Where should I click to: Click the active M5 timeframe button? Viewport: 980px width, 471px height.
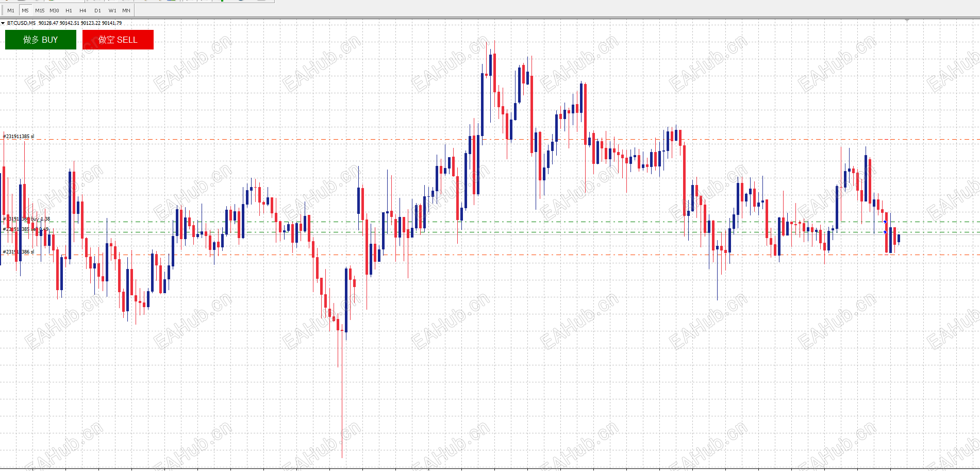[25, 10]
